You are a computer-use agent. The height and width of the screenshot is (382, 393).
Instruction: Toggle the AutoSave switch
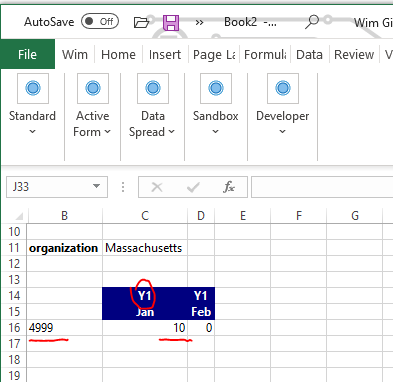tap(100, 22)
